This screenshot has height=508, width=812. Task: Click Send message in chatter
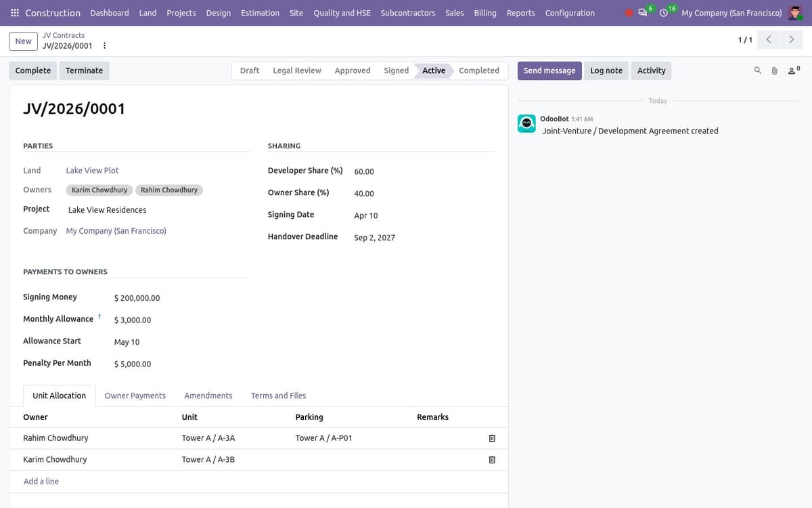click(x=549, y=70)
